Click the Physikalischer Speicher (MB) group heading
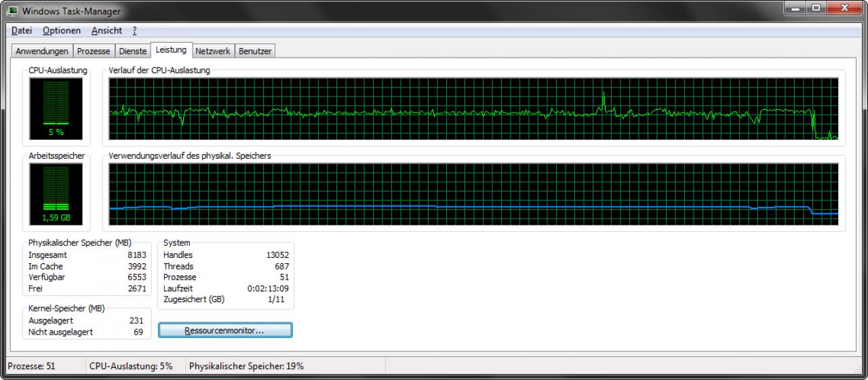The image size is (868, 380). (x=80, y=242)
